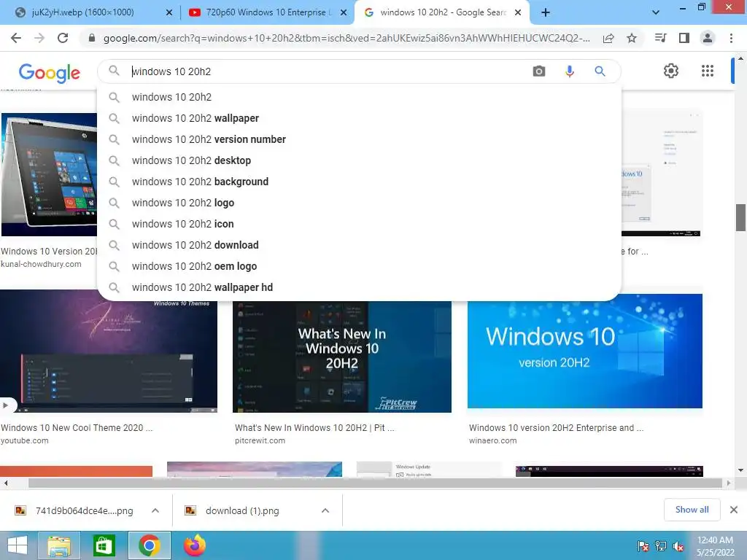Screen dimensions: 747x560
Task: Choose suggestion windows 10 20h2 download
Action: (359, 245)
